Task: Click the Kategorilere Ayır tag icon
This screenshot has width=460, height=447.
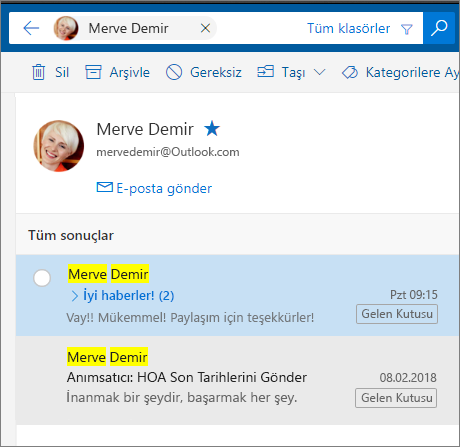Action: [350, 72]
